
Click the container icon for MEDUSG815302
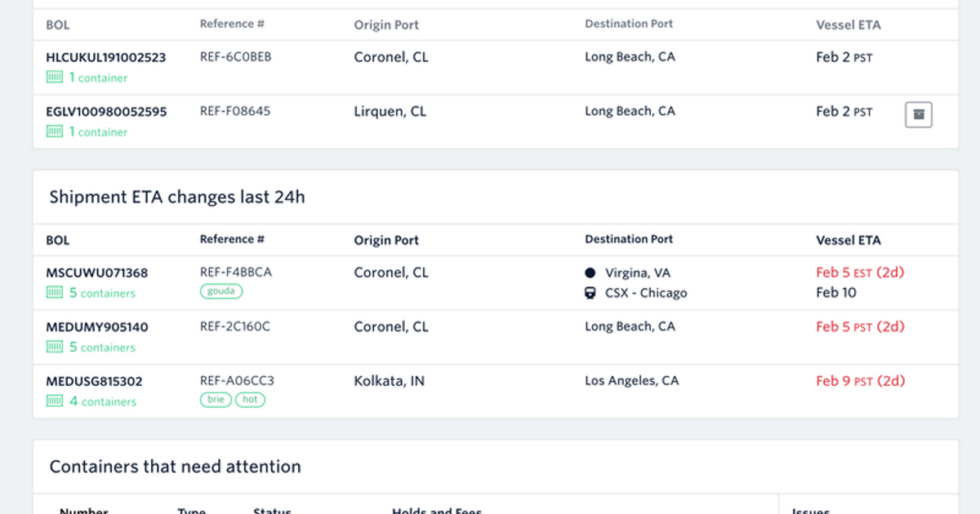(x=54, y=401)
